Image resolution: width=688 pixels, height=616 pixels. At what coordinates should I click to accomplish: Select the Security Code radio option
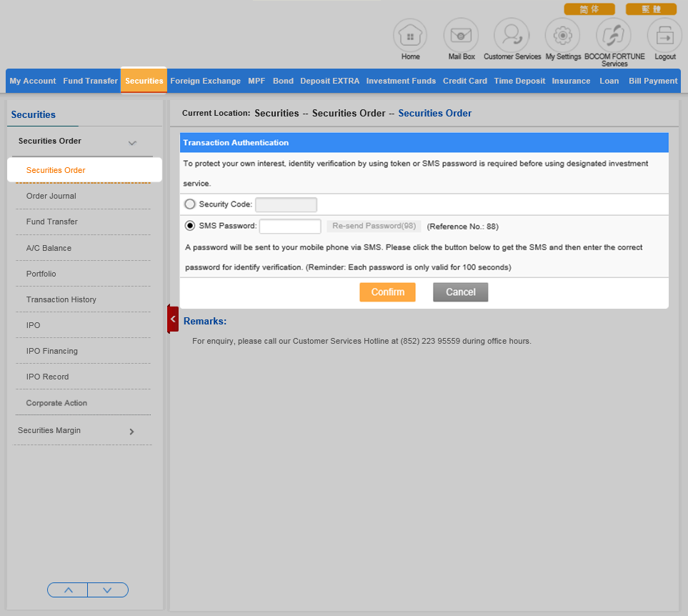(190, 204)
